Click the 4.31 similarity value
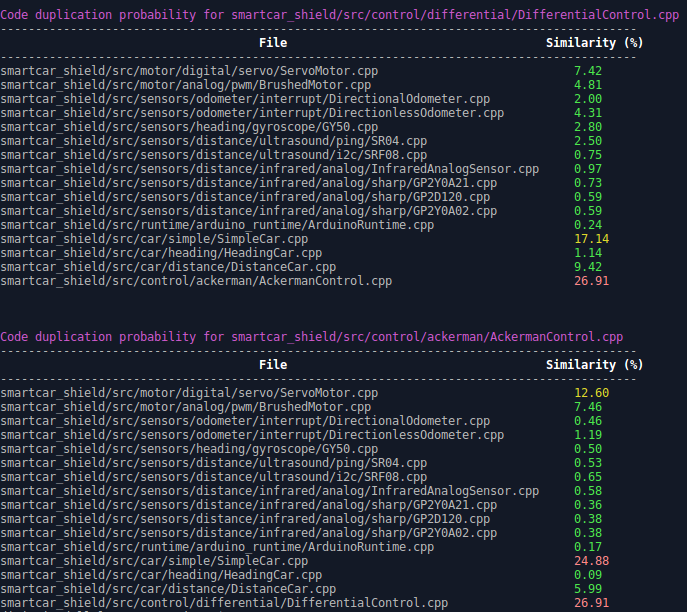The width and height of the screenshot is (687, 612). point(588,113)
